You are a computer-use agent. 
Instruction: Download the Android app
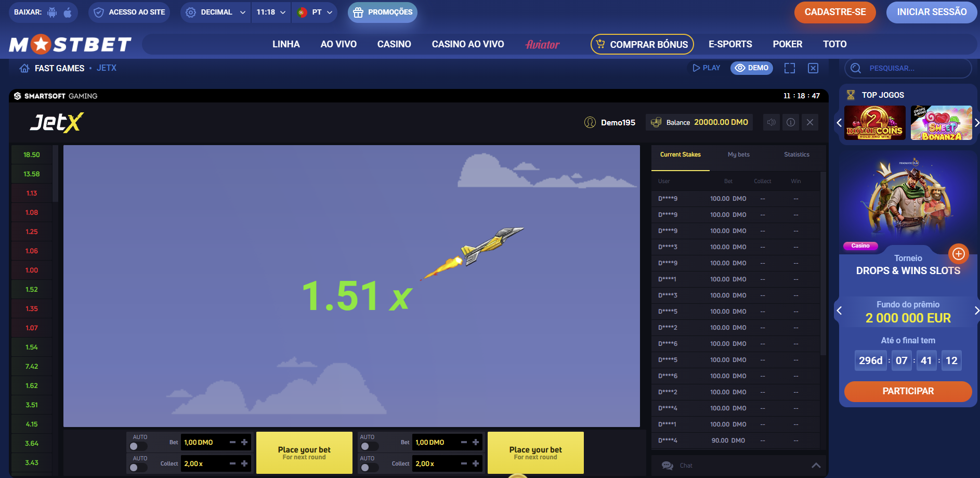tap(52, 11)
